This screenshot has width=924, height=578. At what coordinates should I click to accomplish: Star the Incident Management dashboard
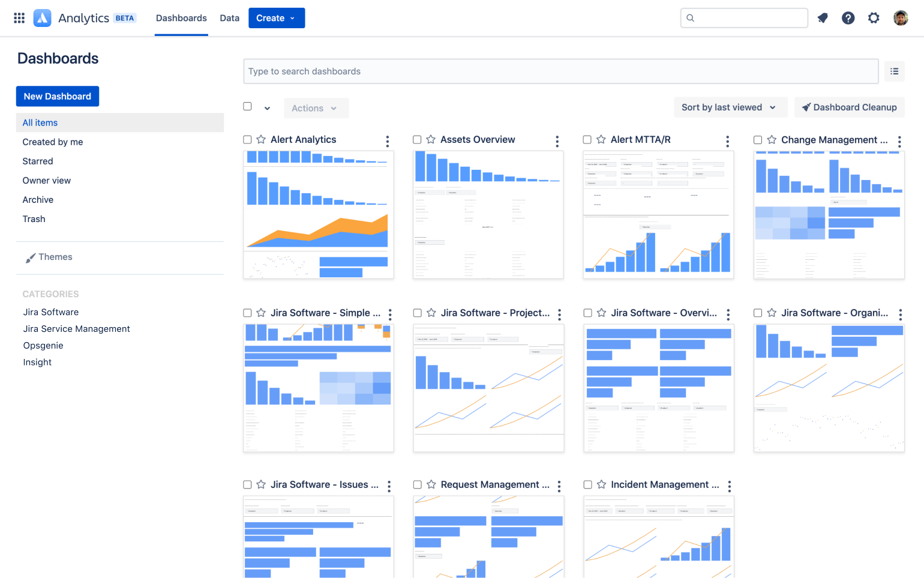pyautogui.click(x=601, y=484)
